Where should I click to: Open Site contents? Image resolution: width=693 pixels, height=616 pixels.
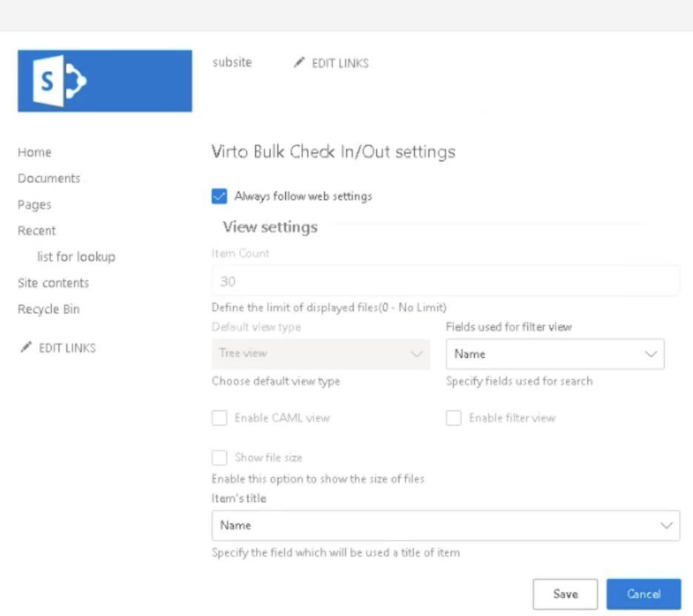point(53,283)
